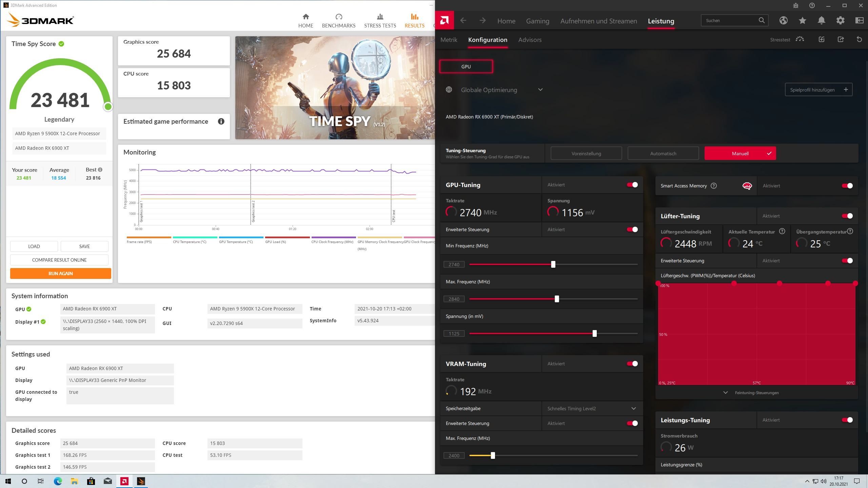Open help icon for Übergangstemperatur
This screenshot has height=488, width=868.
pos(850,231)
